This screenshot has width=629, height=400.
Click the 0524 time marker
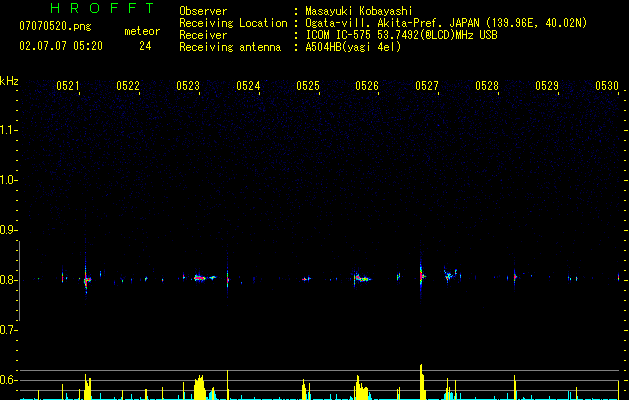[248, 86]
